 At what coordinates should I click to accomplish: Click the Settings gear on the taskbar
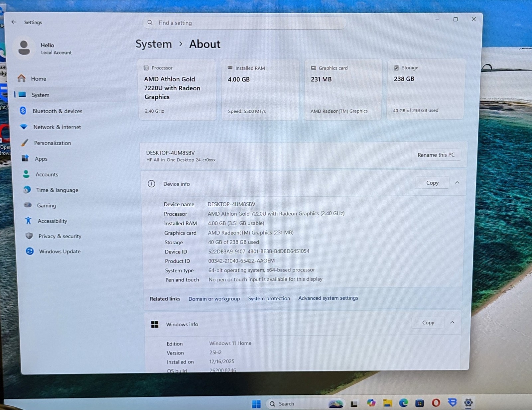[x=468, y=403]
